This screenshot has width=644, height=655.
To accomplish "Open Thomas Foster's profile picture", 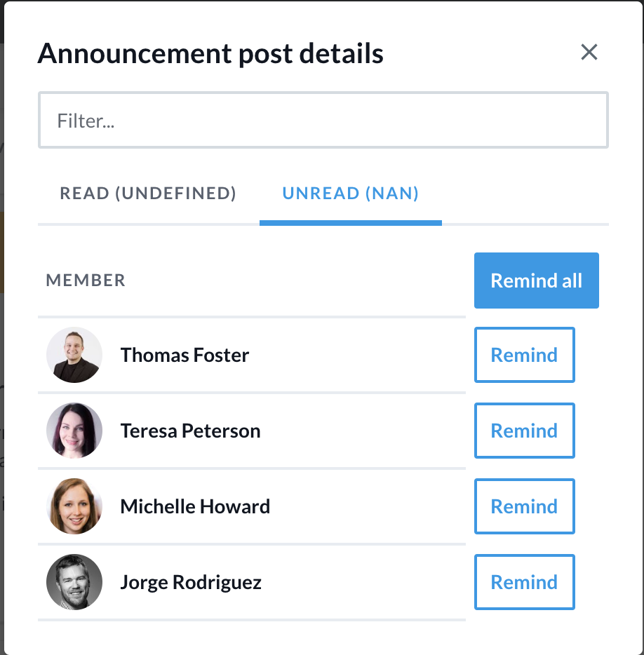I will click(74, 355).
